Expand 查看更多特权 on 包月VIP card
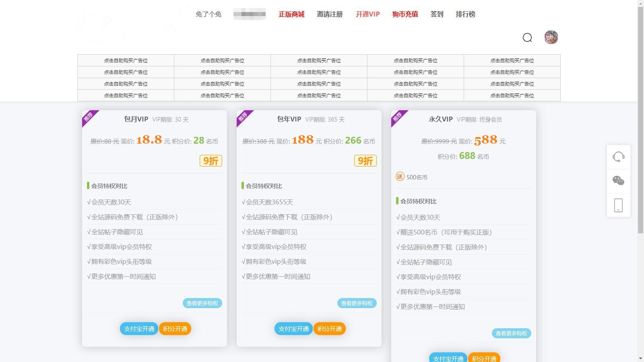The width and height of the screenshot is (644, 362). [x=202, y=303]
